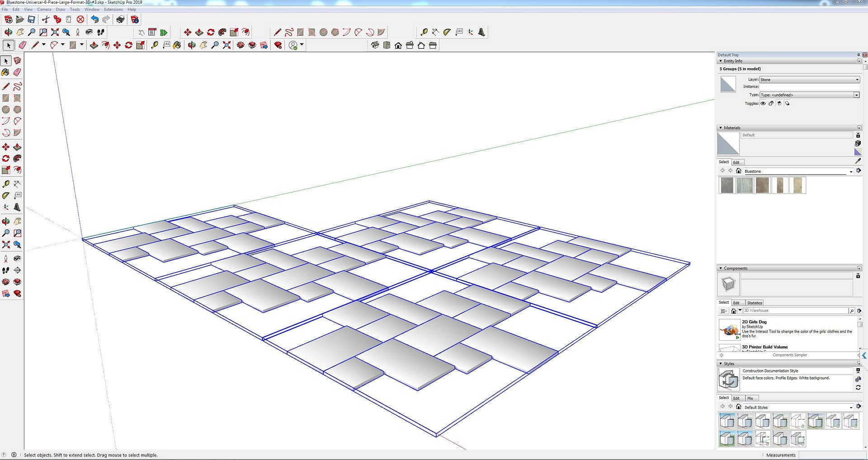Image resolution: width=868 pixels, height=460 pixels.
Task: Select the Position Camera tool in left toolbar
Action: tap(5, 258)
